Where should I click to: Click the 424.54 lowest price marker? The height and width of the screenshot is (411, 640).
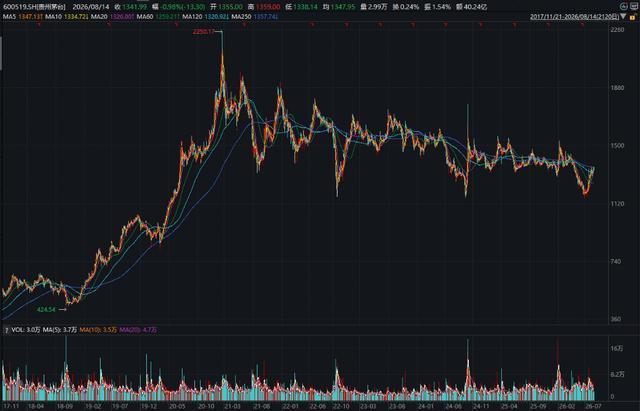point(46,309)
